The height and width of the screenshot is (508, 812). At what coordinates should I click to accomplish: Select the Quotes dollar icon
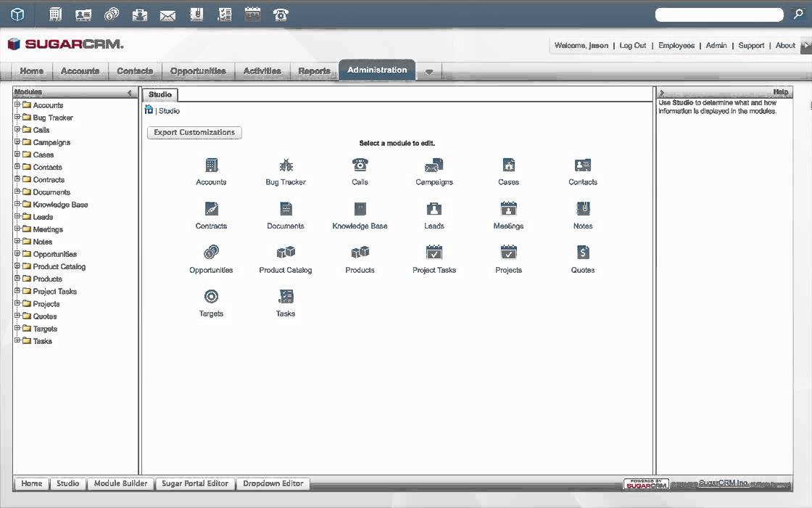click(583, 253)
